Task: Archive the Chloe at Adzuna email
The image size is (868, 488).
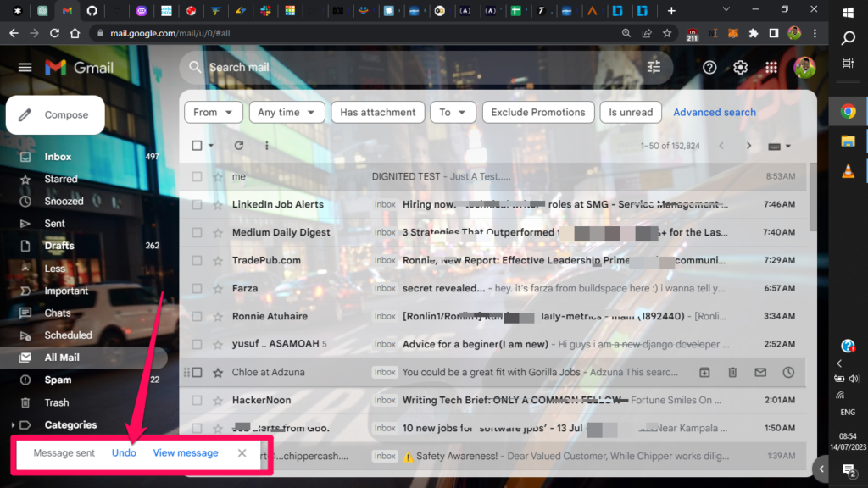Action: [704, 373]
